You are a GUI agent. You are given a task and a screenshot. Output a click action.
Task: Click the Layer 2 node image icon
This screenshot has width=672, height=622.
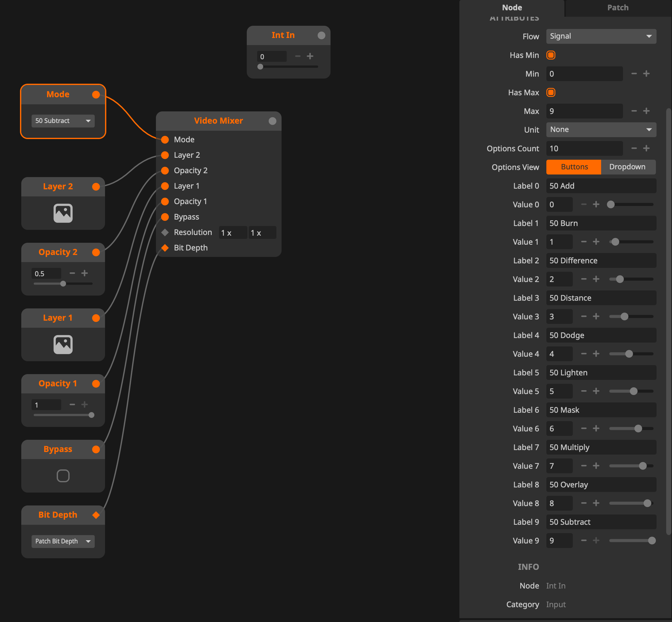click(63, 213)
